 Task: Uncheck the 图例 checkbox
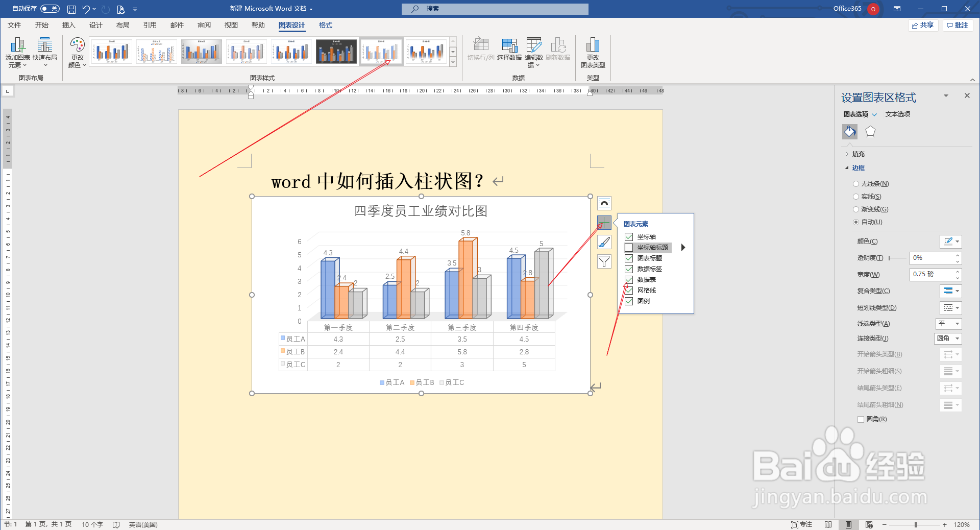pyautogui.click(x=628, y=301)
